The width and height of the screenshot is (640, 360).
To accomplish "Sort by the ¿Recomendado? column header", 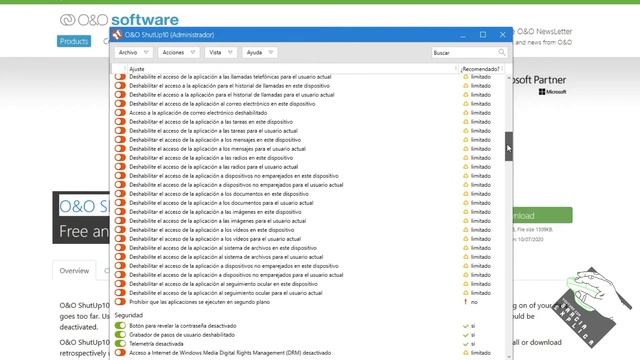I will tap(481, 69).
